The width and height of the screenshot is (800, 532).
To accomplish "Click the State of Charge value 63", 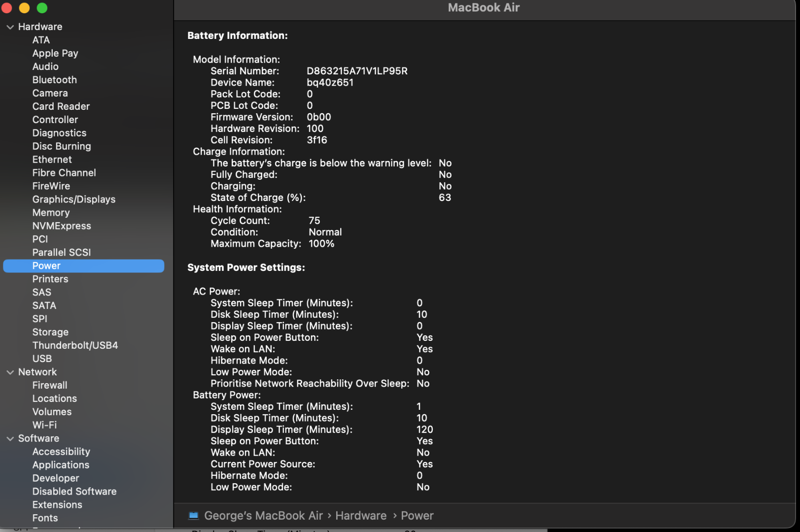I will point(445,198).
